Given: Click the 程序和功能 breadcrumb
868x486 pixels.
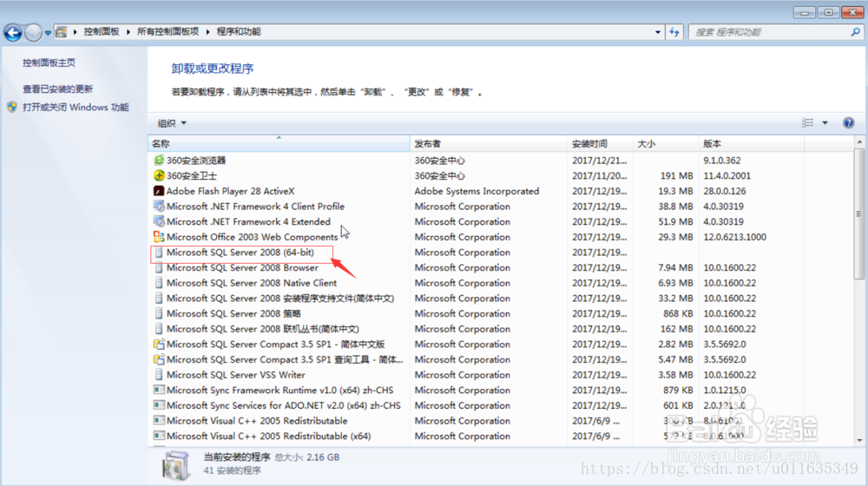Looking at the screenshot, I should coord(239,31).
